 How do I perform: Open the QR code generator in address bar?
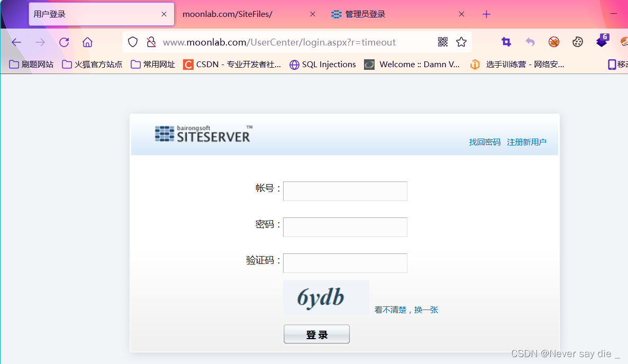(443, 42)
